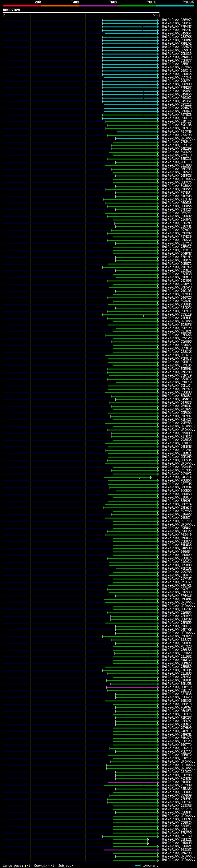Open hit UniRef100_Q6V9T1
197x868 pixels.
tap(177, 50)
